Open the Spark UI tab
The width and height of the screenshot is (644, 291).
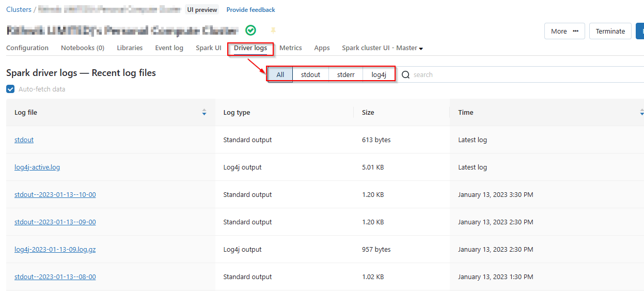[209, 48]
